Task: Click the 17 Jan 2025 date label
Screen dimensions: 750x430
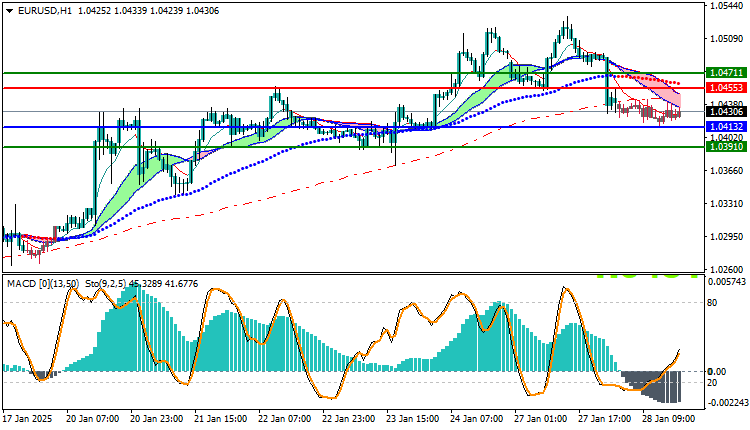Action: [x=27, y=419]
